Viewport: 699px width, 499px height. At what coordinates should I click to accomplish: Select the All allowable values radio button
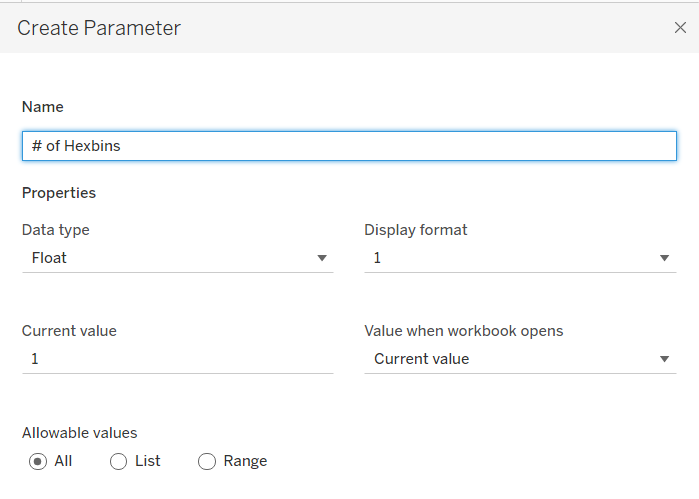point(39,461)
